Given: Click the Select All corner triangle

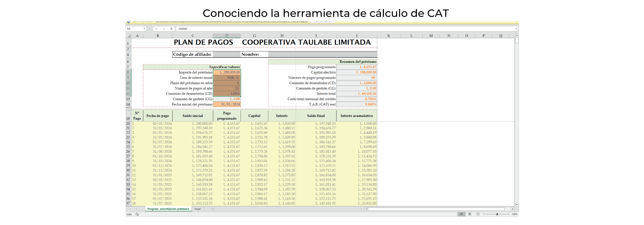Looking at the screenshot, I should click(x=129, y=36).
